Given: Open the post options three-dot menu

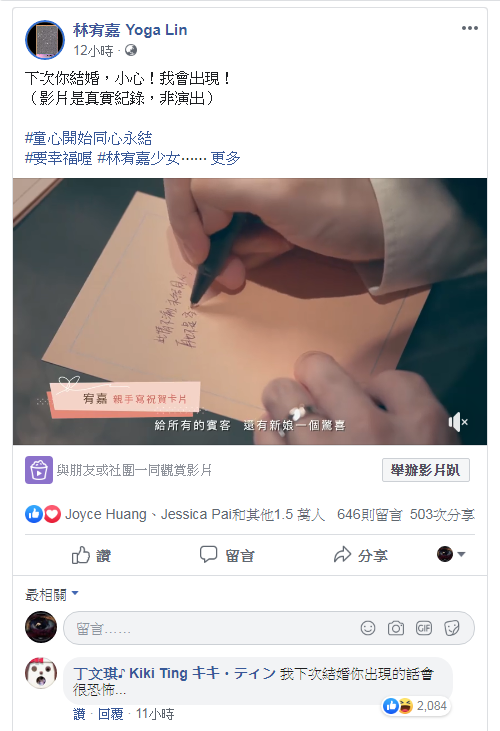Looking at the screenshot, I should coord(469,28).
